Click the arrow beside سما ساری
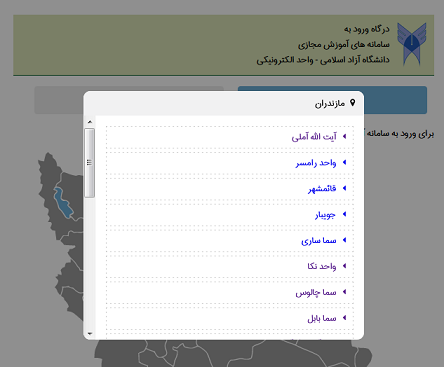The image size is (444, 367). [345, 240]
